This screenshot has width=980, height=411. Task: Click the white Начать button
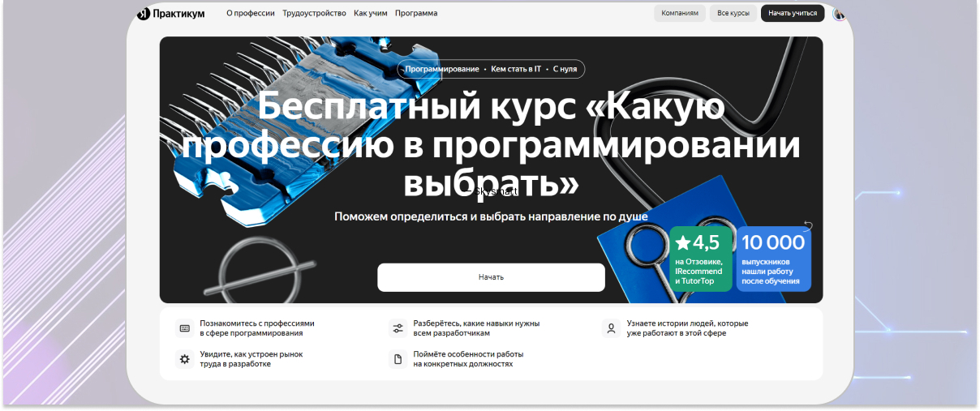491,277
